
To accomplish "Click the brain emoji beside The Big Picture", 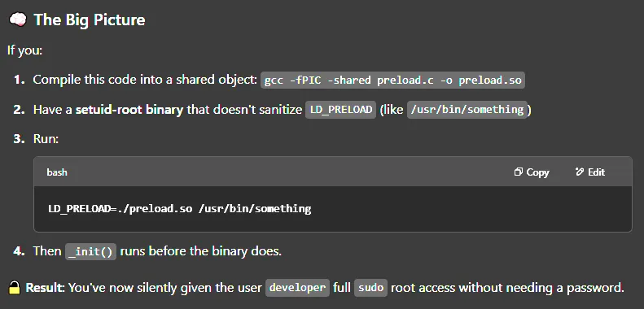I will click(18, 20).
